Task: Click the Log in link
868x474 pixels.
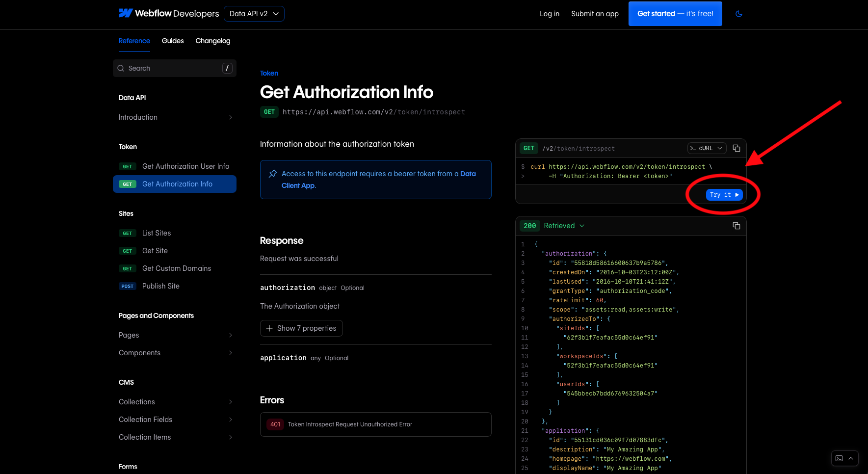Action: point(550,14)
